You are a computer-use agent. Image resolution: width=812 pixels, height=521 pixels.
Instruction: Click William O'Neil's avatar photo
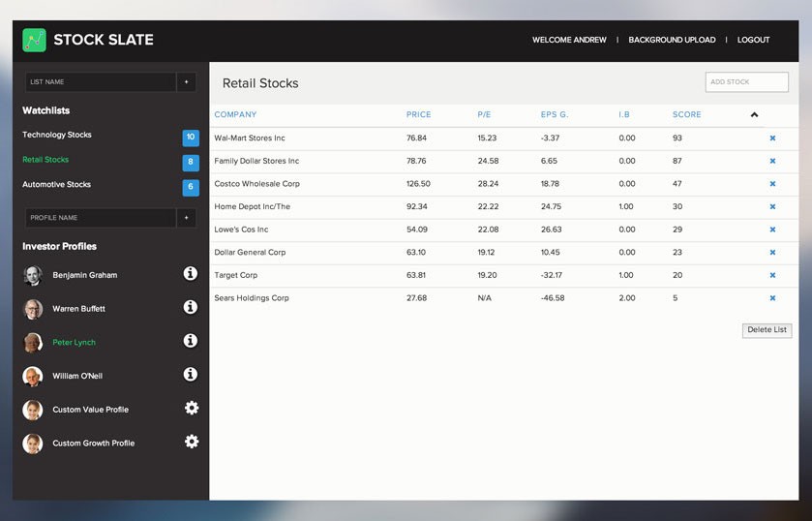(x=33, y=377)
